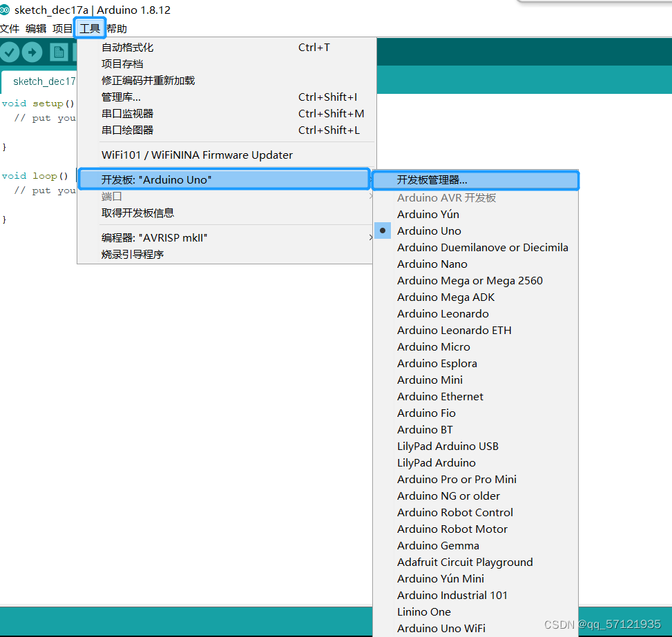Open 管理库... library manager
The height and width of the screenshot is (637, 672).
click(x=227, y=97)
